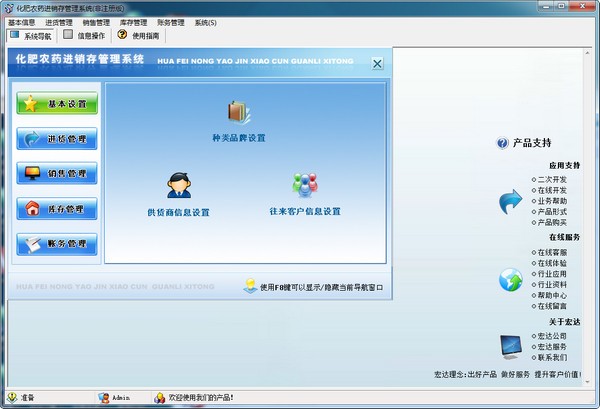Screen dimensions: 600x409
Task: Switch to the 系统导航 toolbar tab
Action: [31, 36]
